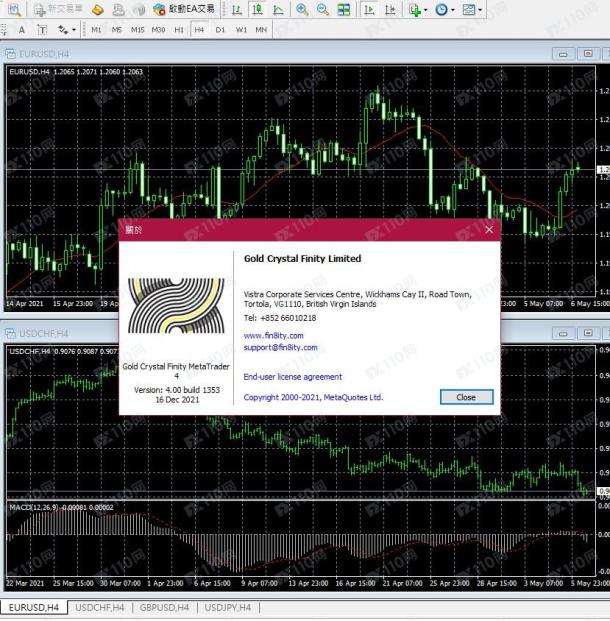Select the W1 timeframe

(241, 30)
